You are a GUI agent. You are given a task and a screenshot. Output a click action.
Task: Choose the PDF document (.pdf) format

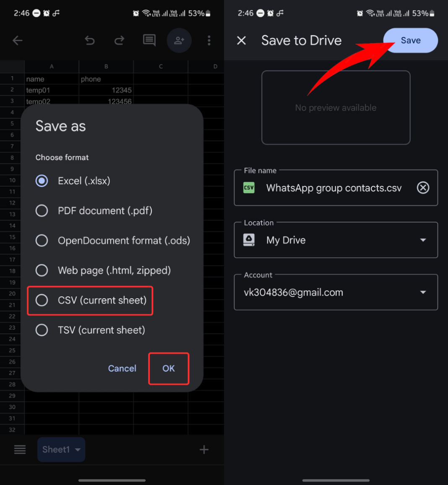(42, 210)
